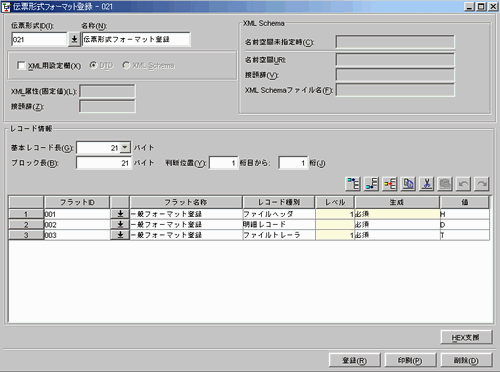Click the HEX支援 button

[466, 337]
